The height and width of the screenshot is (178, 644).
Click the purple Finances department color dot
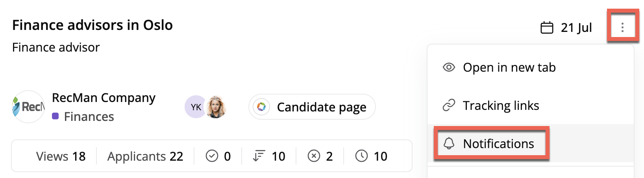pyautogui.click(x=56, y=116)
